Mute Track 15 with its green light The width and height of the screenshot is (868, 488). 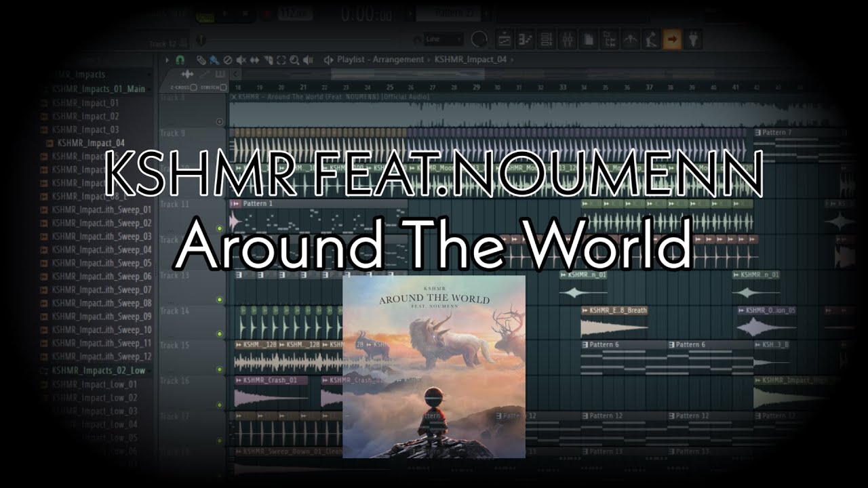click(x=219, y=369)
